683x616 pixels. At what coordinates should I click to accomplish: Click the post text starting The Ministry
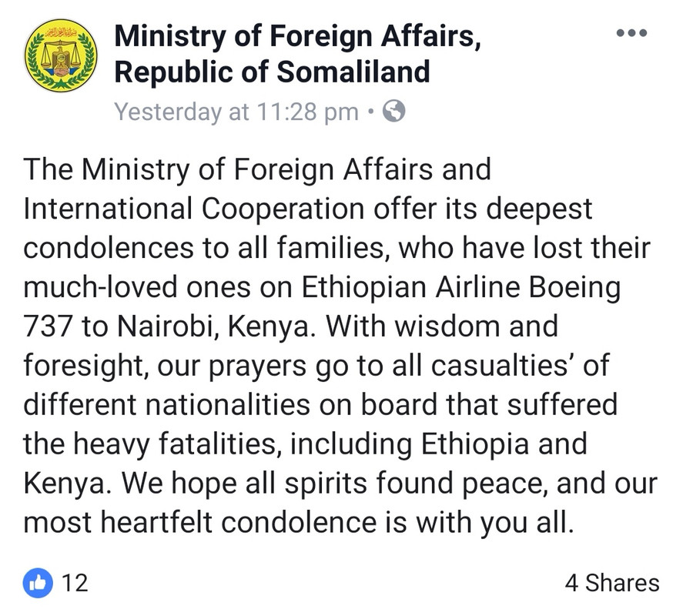[257, 169]
